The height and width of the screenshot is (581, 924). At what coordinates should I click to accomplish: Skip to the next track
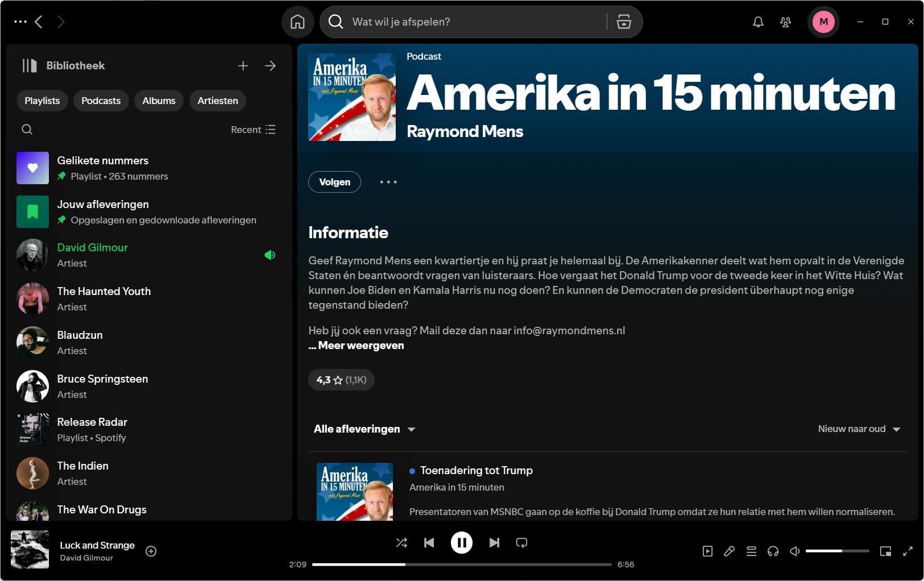pyautogui.click(x=494, y=543)
